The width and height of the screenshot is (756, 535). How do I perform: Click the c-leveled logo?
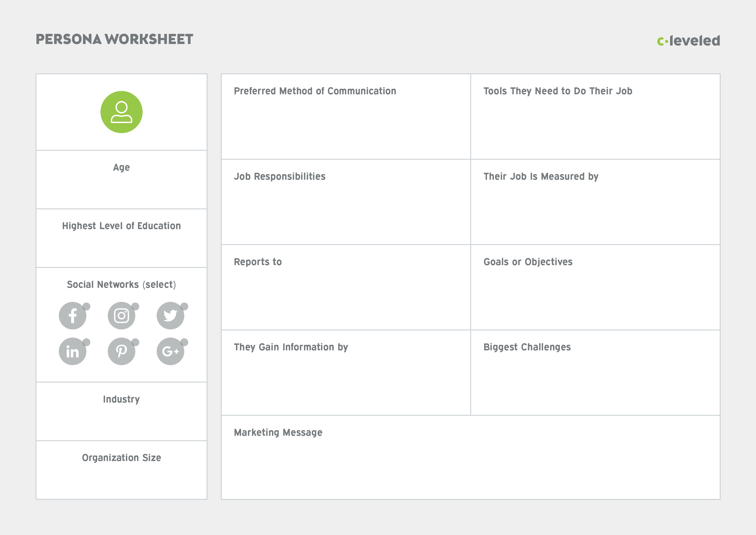[x=688, y=41]
